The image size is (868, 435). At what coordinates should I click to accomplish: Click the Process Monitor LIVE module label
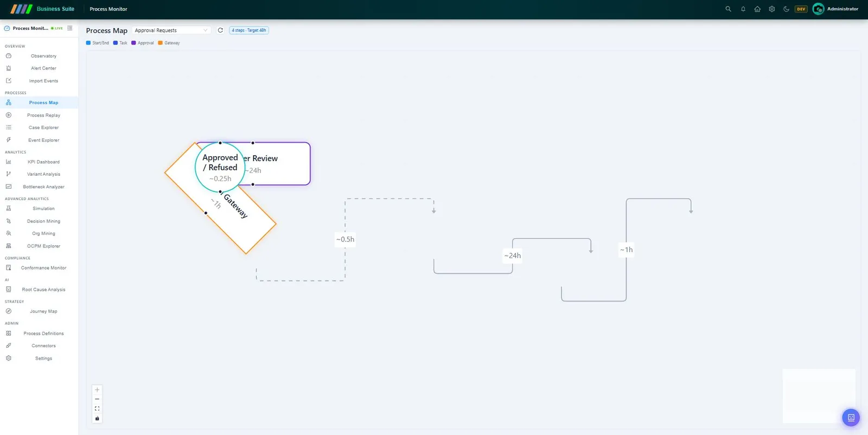34,28
